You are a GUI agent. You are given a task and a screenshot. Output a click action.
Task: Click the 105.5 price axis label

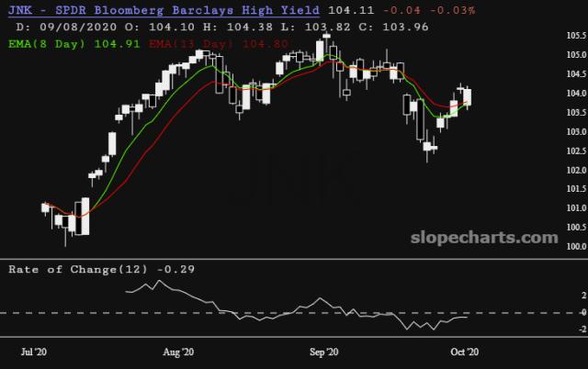click(x=575, y=36)
